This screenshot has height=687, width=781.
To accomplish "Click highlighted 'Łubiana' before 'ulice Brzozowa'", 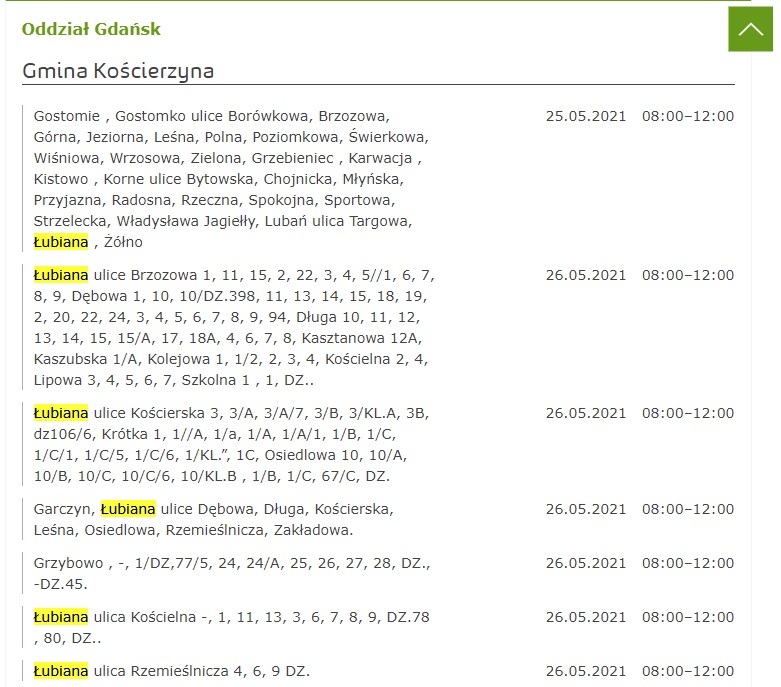I will [x=61, y=275].
